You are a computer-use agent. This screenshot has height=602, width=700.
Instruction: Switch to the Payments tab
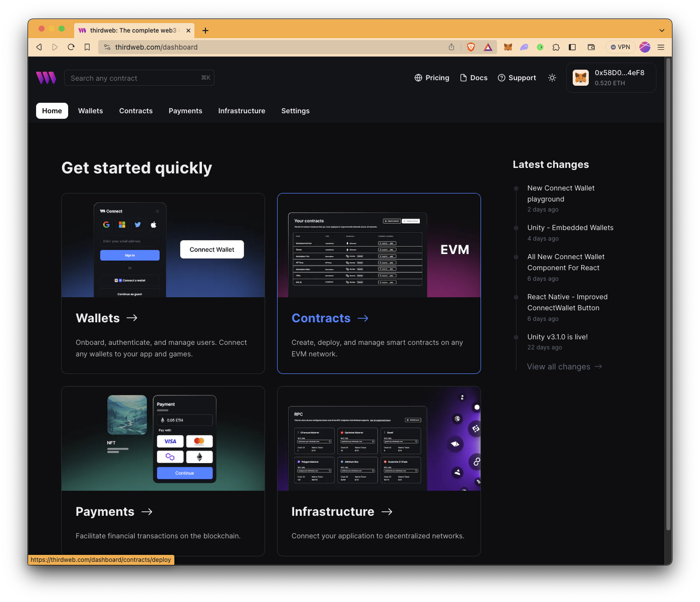(x=185, y=111)
